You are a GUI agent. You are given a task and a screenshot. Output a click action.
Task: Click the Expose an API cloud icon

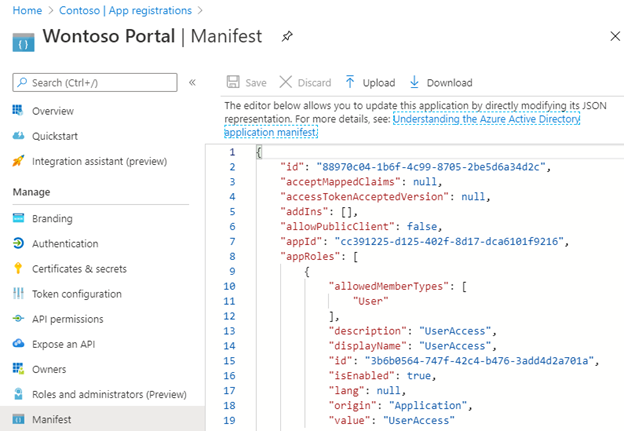click(18, 343)
